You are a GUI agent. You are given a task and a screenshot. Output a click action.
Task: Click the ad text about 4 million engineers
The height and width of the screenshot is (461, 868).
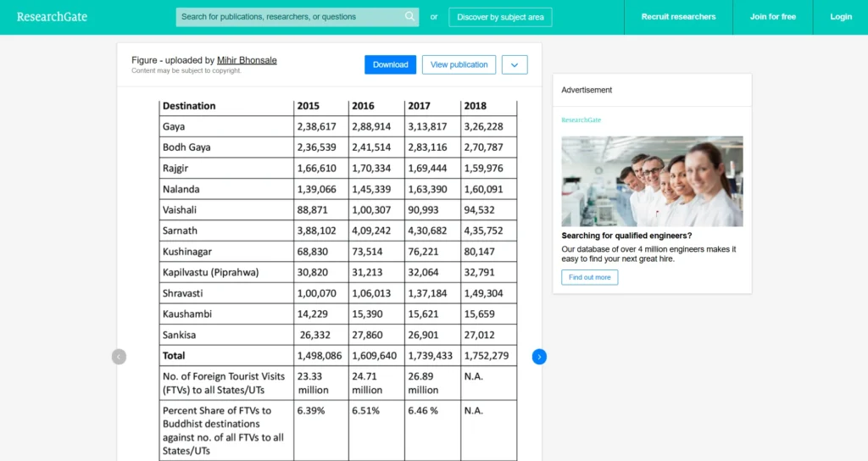point(648,254)
